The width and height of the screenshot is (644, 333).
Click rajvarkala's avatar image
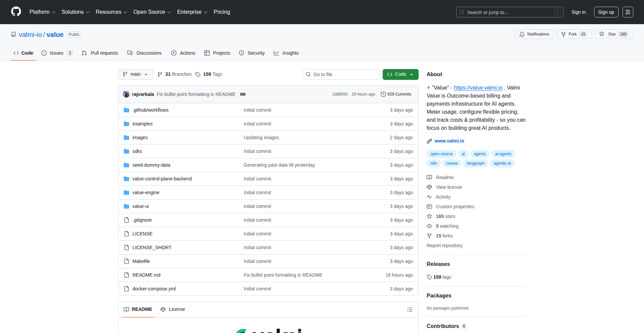(126, 94)
